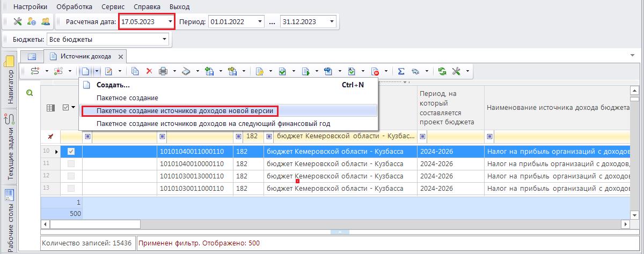Click the filter route icon in grid toolbar
Screen dimensions: 644x254
coord(35,71)
